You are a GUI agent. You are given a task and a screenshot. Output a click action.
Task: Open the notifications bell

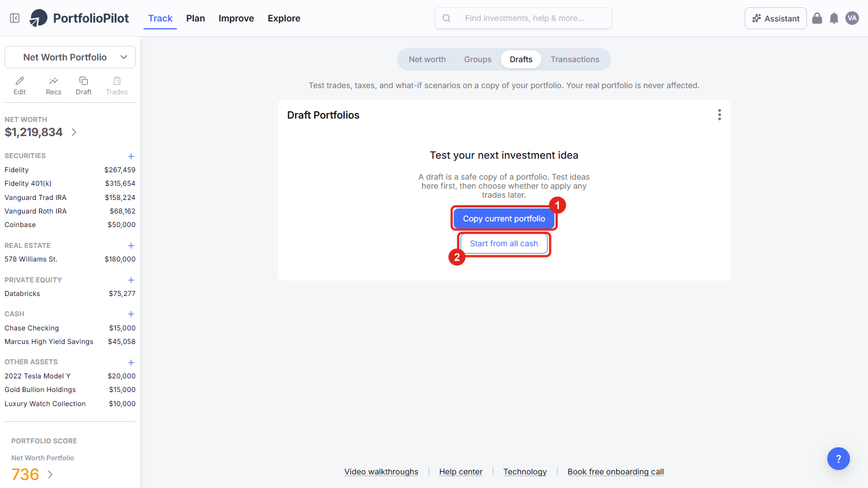pyautogui.click(x=834, y=18)
